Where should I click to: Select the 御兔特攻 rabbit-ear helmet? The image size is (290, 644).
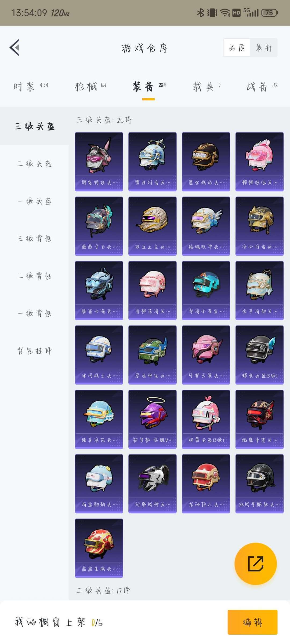point(99,162)
